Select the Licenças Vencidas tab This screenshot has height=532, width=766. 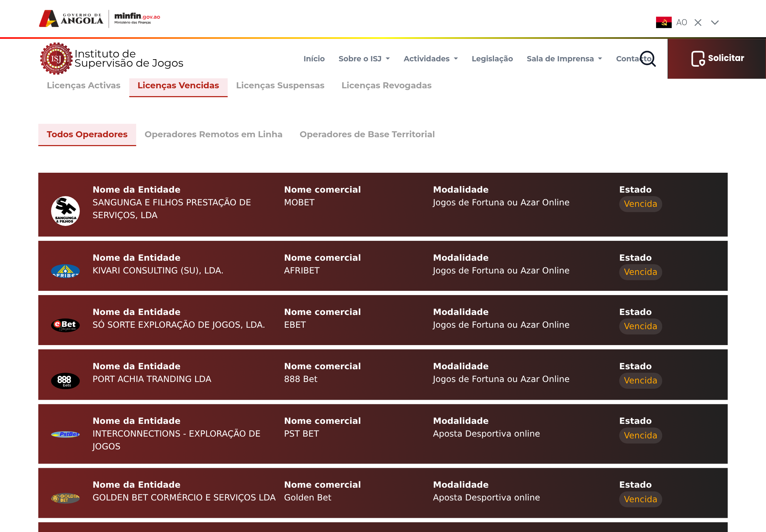point(178,87)
